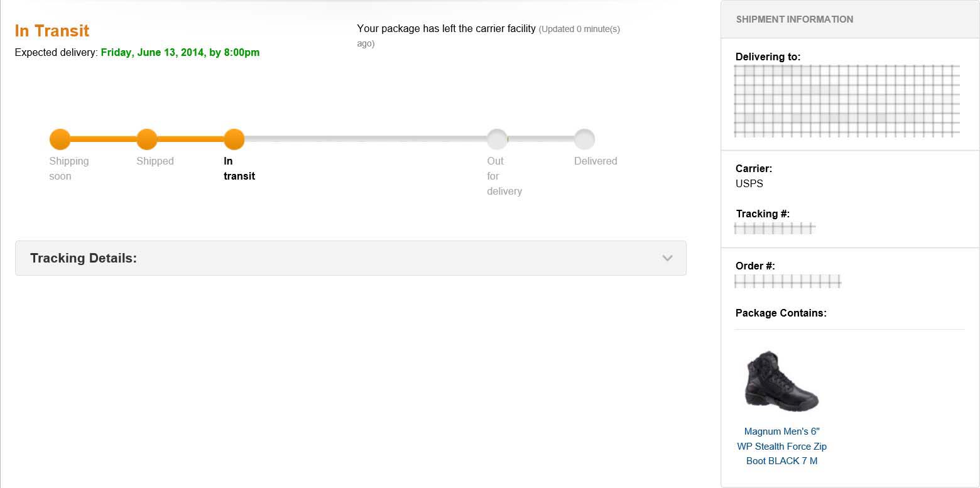Click the redacted tracking number

tap(775, 229)
